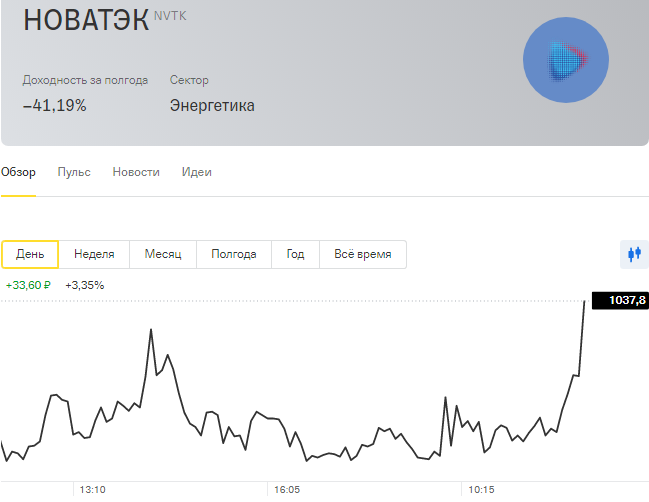Select the Неделя period button

coord(94,254)
